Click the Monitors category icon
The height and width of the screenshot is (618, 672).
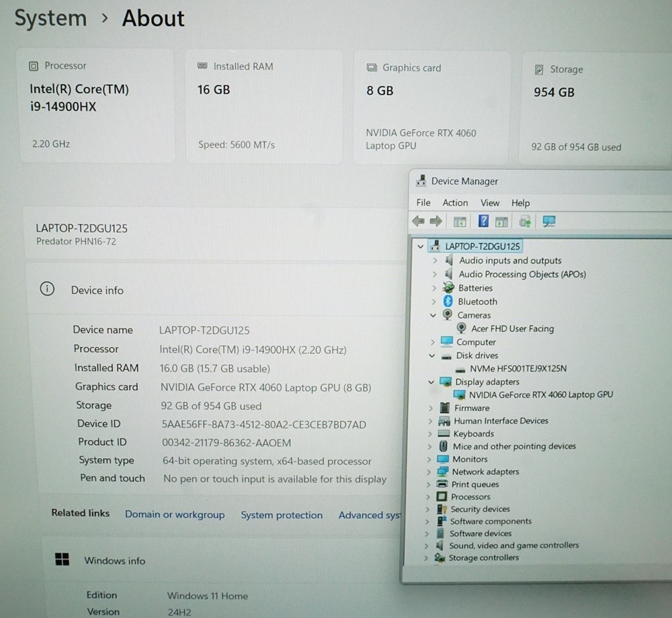click(x=443, y=459)
